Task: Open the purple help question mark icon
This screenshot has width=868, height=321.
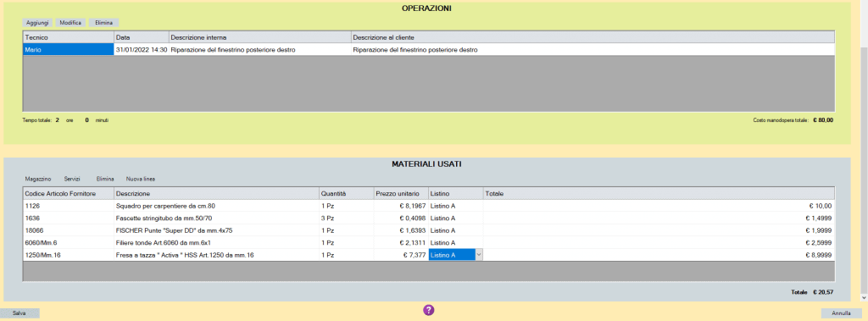Action: click(x=428, y=311)
